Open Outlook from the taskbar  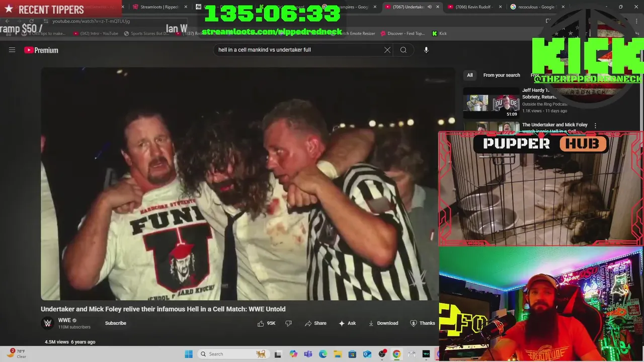pos(367,354)
